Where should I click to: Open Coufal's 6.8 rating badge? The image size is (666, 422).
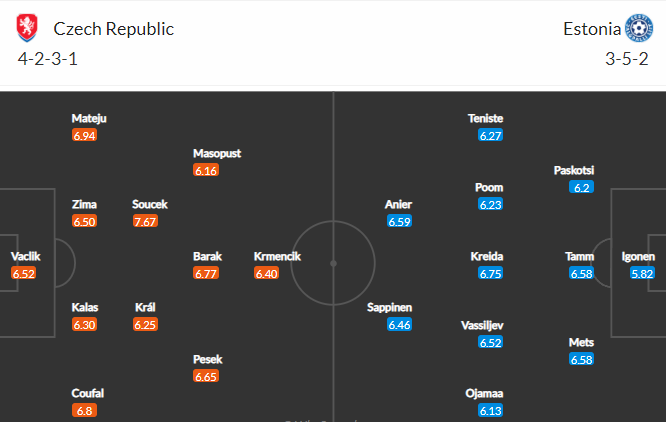(x=84, y=411)
